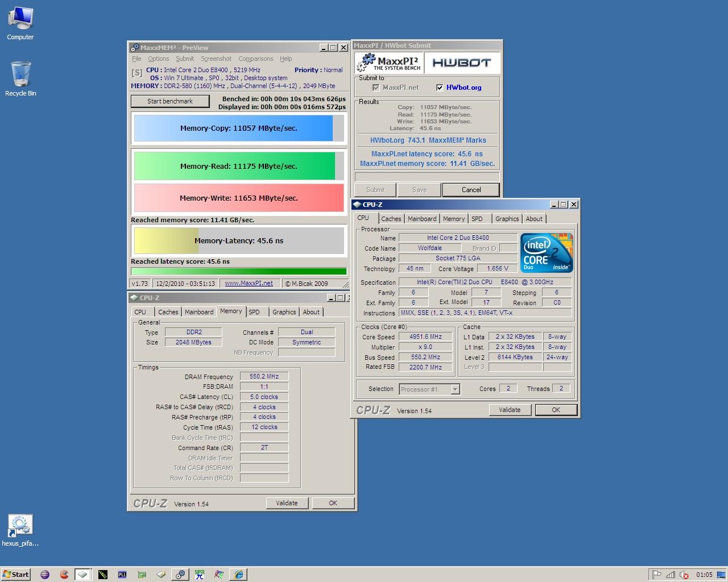Click Save in HWbot Submit dialog
Image resolution: width=728 pixels, height=582 pixels.
pyautogui.click(x=419, y=190)
